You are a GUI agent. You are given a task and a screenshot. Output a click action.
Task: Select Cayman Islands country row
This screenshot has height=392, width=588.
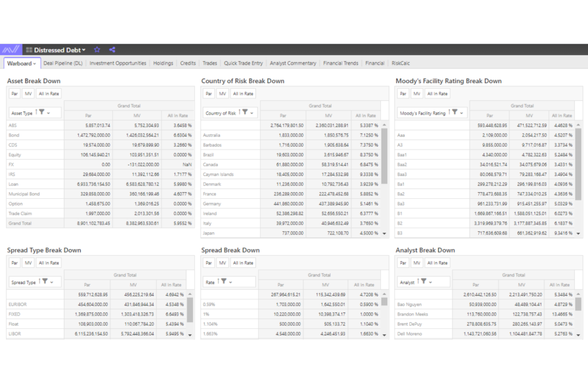218,174
